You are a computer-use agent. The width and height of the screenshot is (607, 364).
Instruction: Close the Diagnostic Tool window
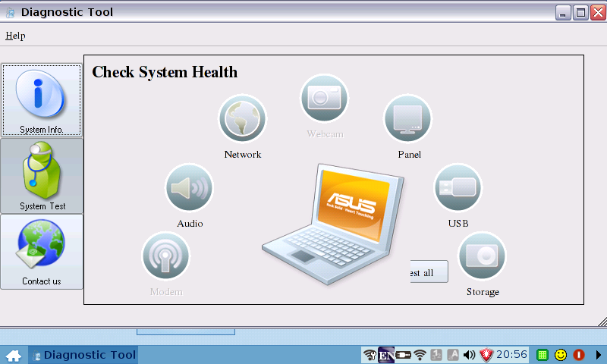click(598, 13)
